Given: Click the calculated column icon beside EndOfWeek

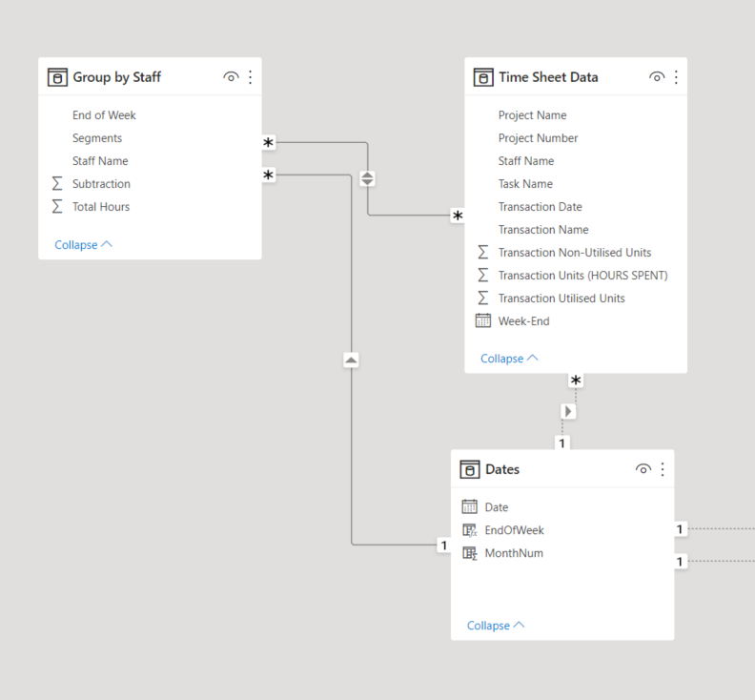Looking at the screenshot, I should pos(469,530).
